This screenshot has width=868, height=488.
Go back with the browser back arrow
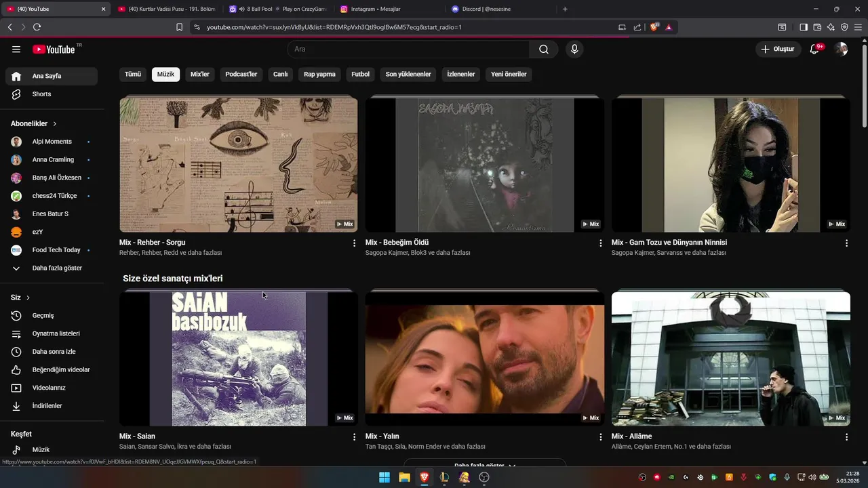pyautogui.click(x=9, y=27)
